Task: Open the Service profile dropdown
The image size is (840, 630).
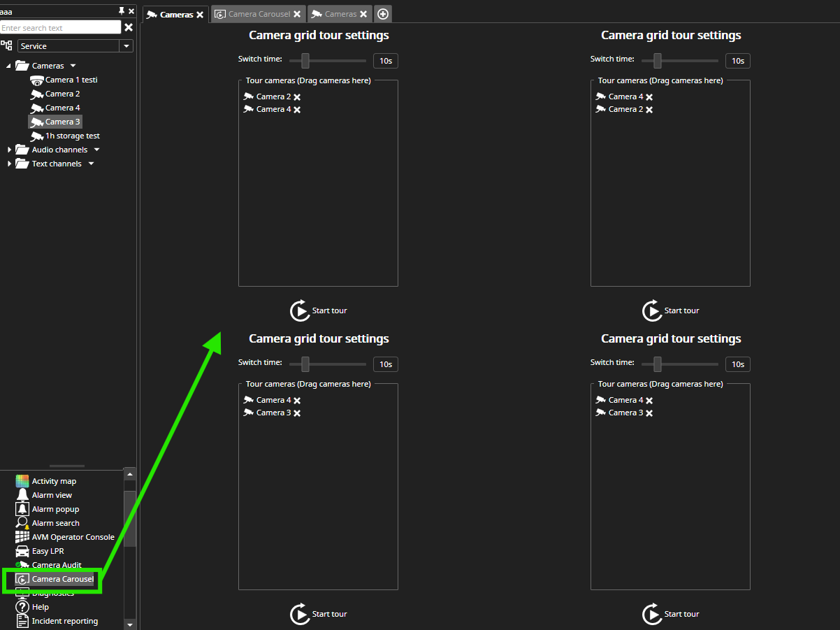Action: pos(126,46)
